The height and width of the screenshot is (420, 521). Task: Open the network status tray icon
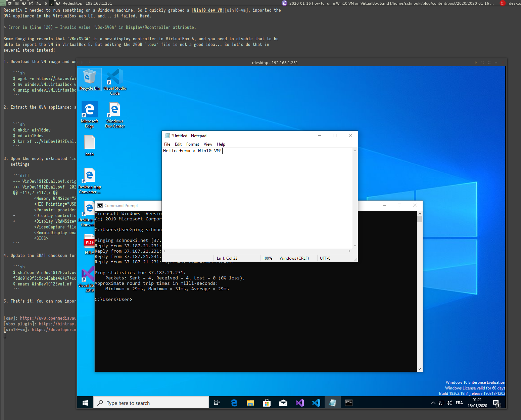click(441, 403)
